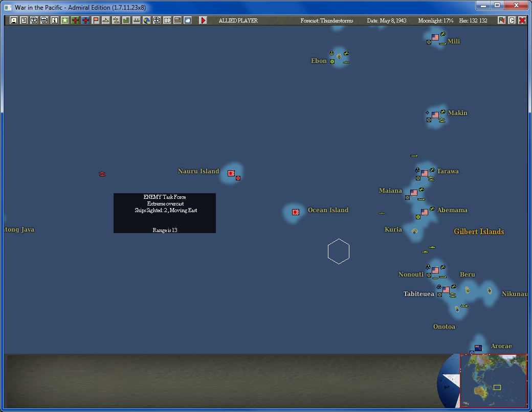Click the airfield icon at Tarawa
This screenshot has width=532, height=412.
coord(432,170)
